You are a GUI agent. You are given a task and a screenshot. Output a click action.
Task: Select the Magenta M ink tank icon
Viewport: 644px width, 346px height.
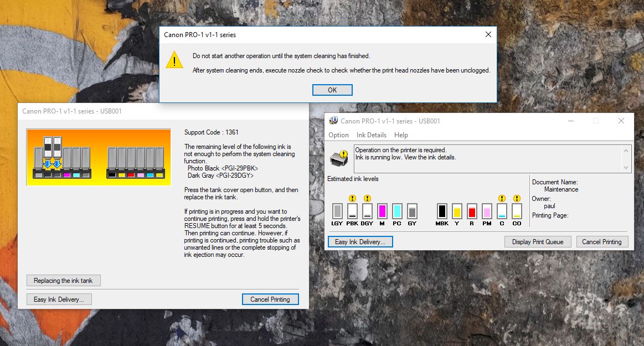pos(382,211)
